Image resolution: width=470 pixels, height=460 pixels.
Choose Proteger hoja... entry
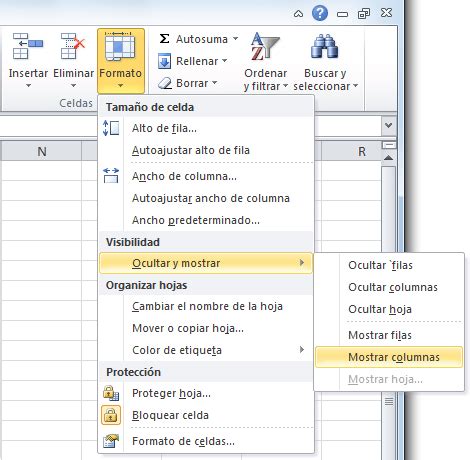click(x=206, y=393)
